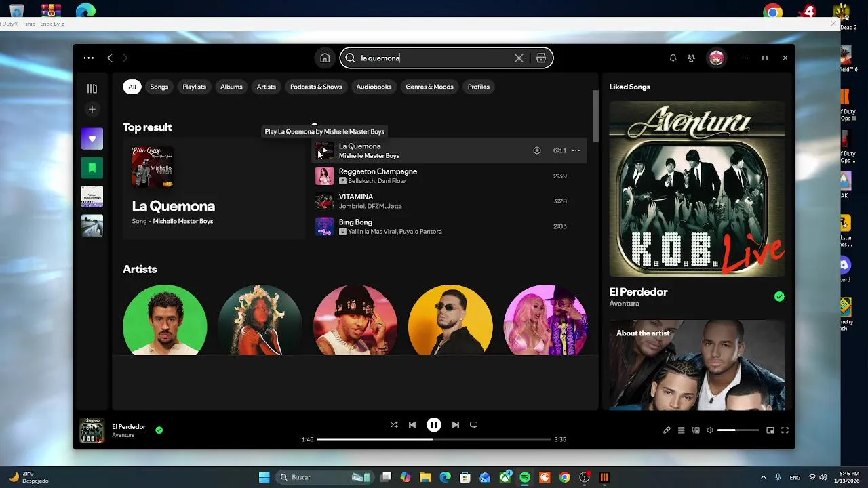Click the search field containing 'la quemona'
This screenshot has width=868, height=488.
click(434, 58)
